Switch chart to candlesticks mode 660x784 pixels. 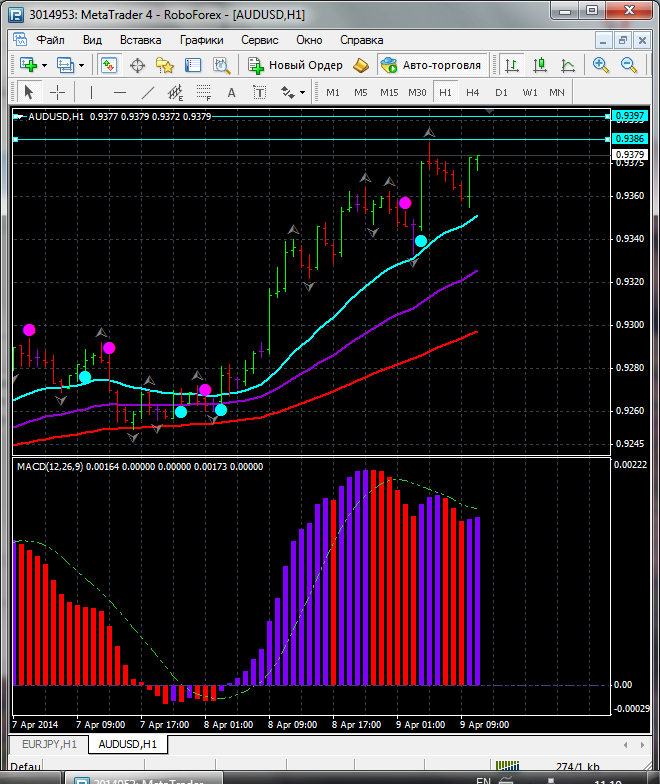point(540,65)
